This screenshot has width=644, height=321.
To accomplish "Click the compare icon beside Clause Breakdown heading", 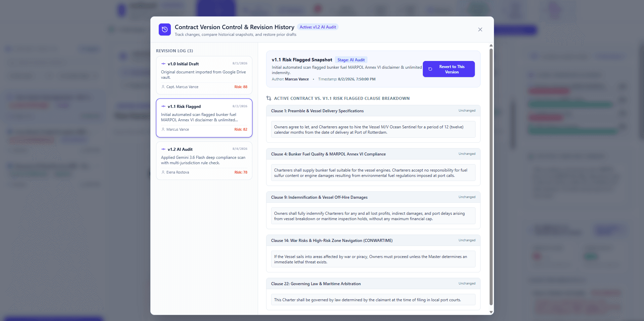I will [269, 98].
